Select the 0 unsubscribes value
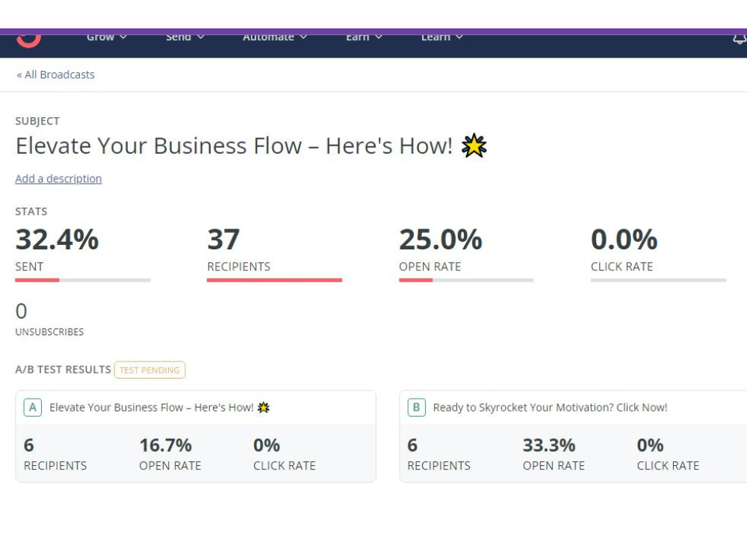Screen dimensions: 747x560 (22, 311)
